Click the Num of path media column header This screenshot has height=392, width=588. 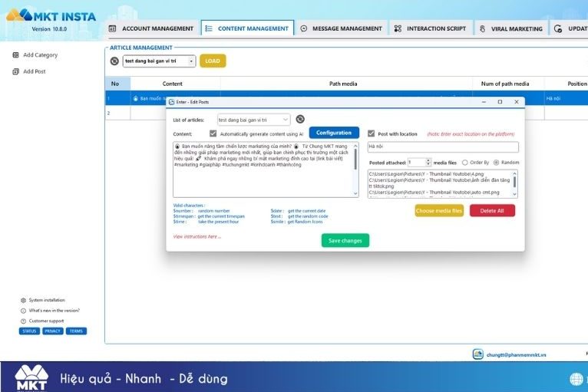coord(505,84)
